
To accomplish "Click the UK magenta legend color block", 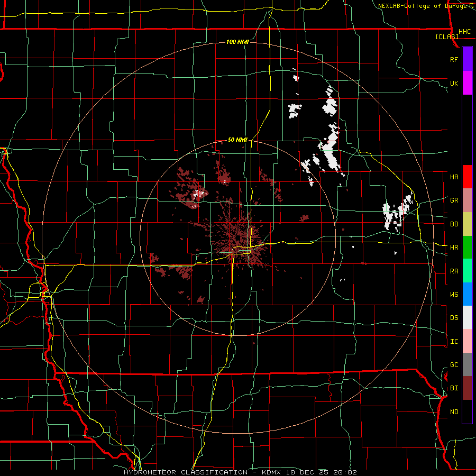I will coord(467,83).
